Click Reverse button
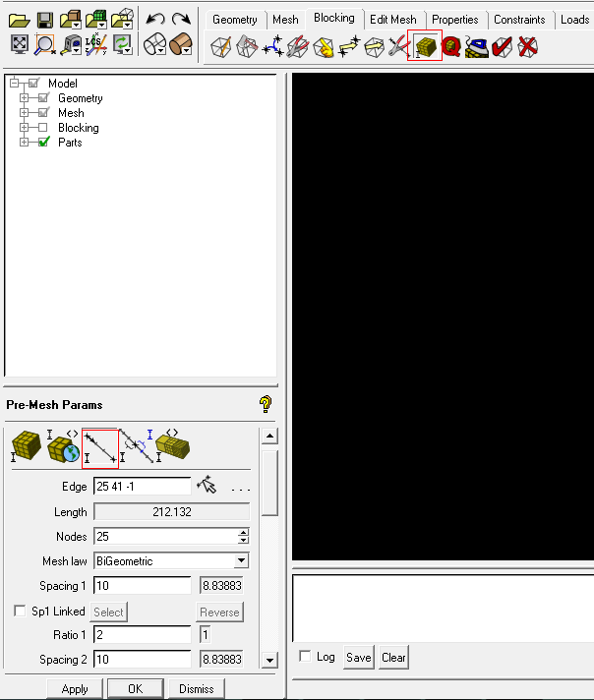This screenshot has width=594, height=700. click(219, 612)
